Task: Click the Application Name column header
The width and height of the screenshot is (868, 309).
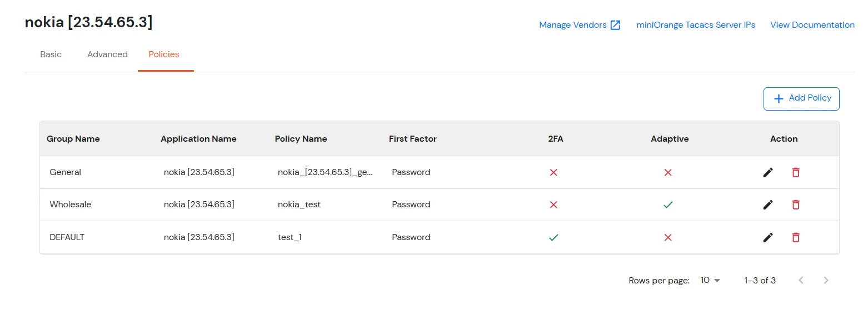Action: [x=198, y=139]
